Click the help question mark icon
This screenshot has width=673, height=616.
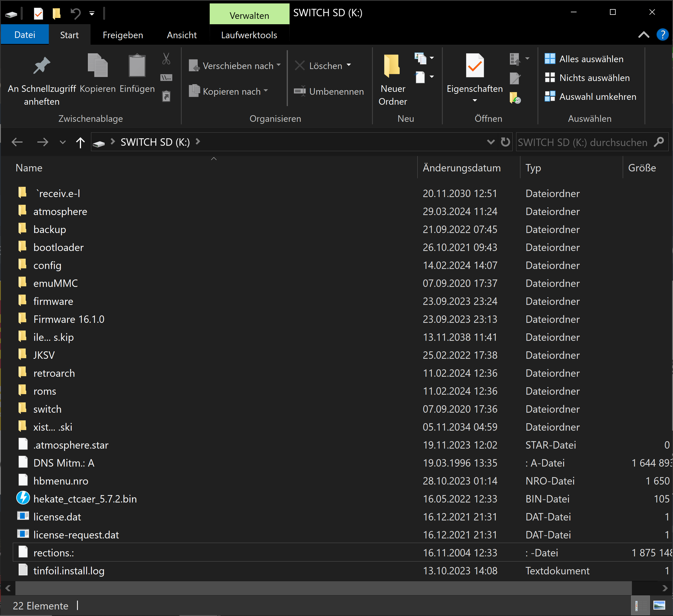(x=662, y=35)
